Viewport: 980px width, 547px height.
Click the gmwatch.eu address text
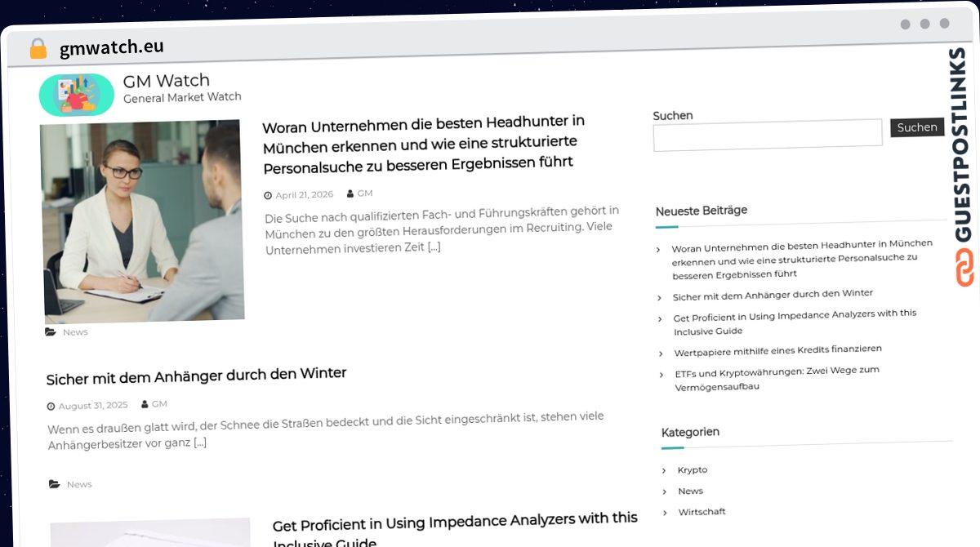point(111,47)
